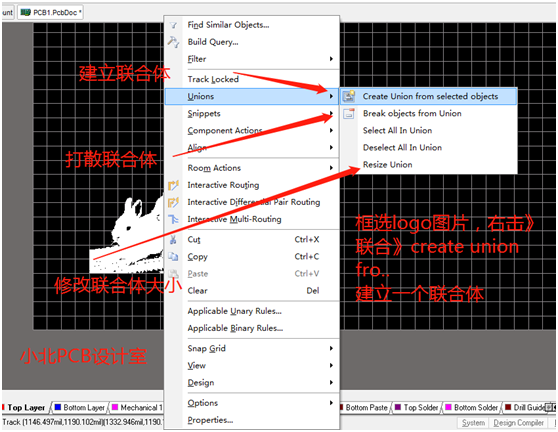Viewport: 558px width, 432px height.
Task: Select Create Union from selected objects
Action: 428,96
